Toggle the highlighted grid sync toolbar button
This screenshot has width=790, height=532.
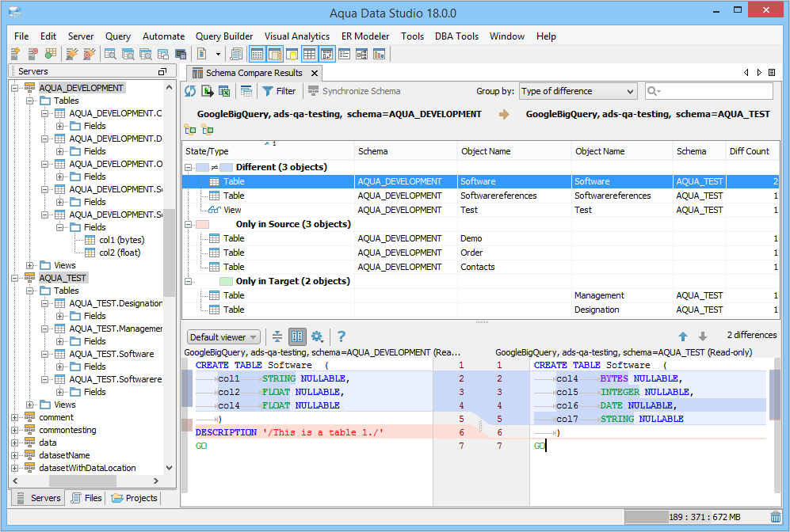click(327, 54)
